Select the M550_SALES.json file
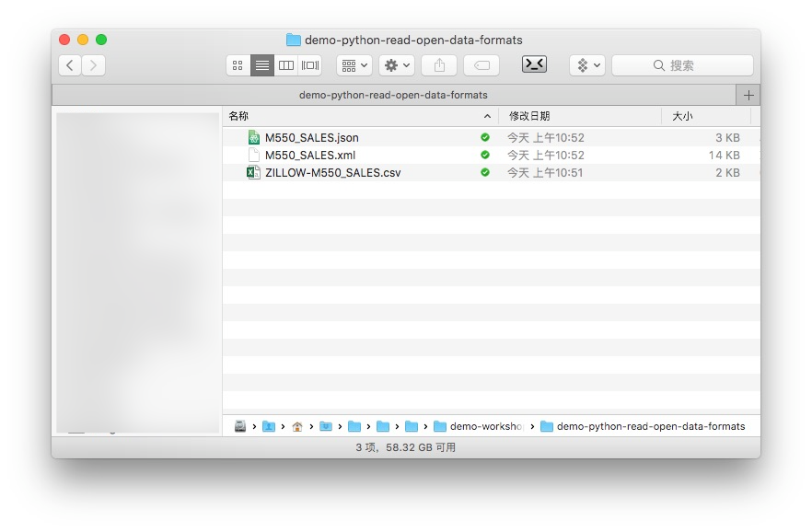 (x=311, y=138)
